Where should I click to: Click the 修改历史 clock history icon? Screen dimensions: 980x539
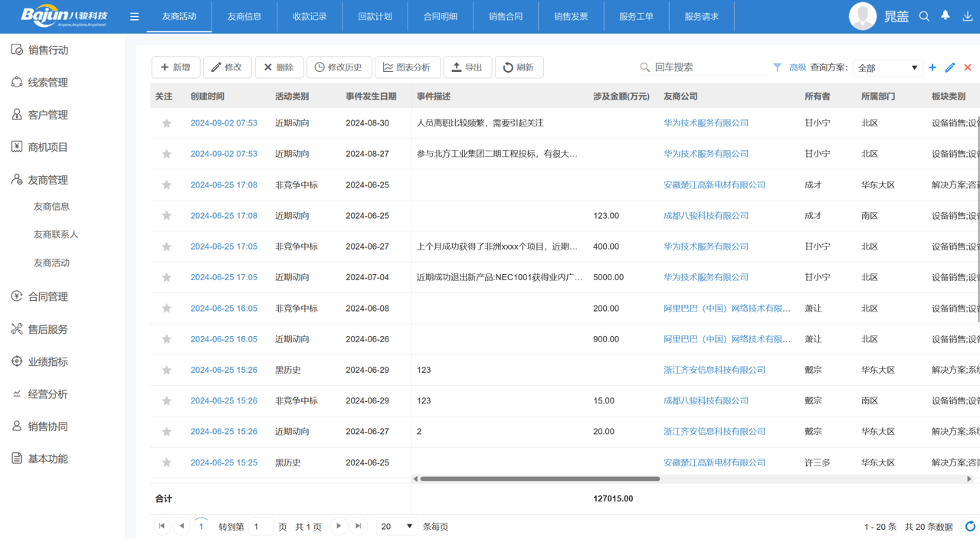[321, 67]
